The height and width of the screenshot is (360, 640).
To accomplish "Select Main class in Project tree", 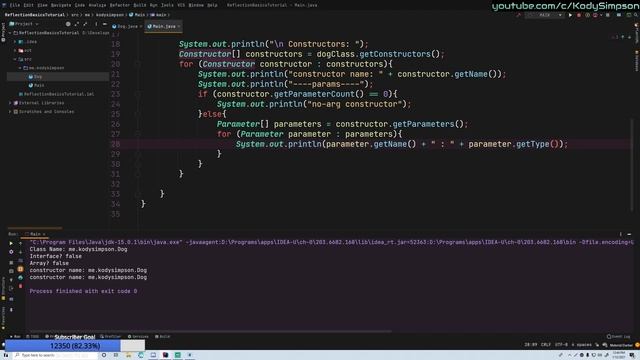I will tap(36, 85).
